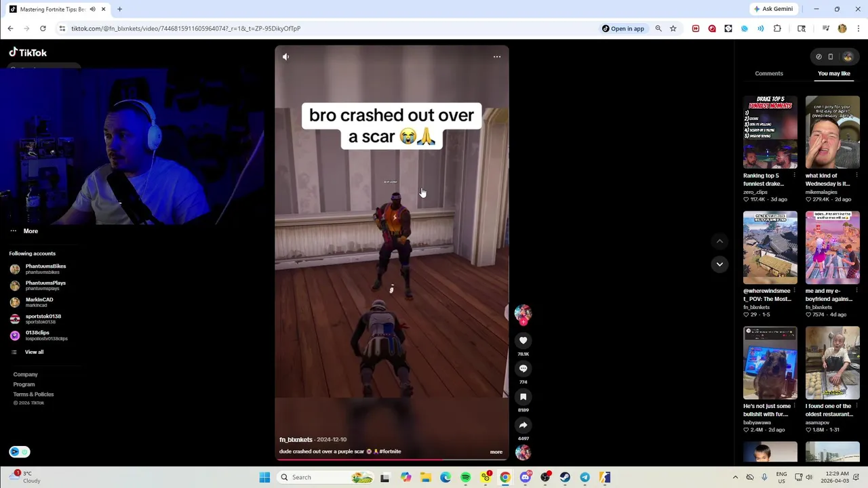Click the Ask Gemini button
This screenshot has height=488, width=868.
773,9
